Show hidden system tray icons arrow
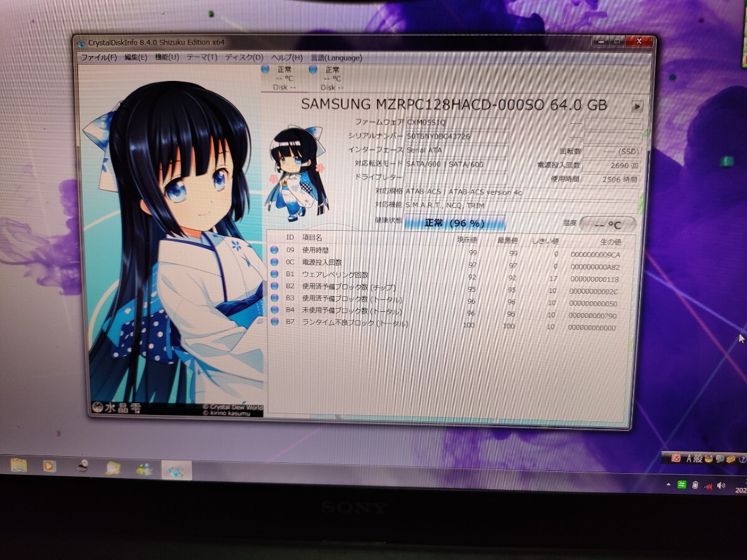The image size is (747, 560). pos(669,485)
